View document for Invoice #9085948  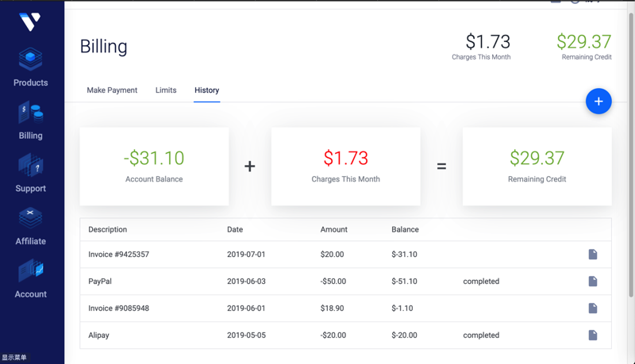pos(593,308)
